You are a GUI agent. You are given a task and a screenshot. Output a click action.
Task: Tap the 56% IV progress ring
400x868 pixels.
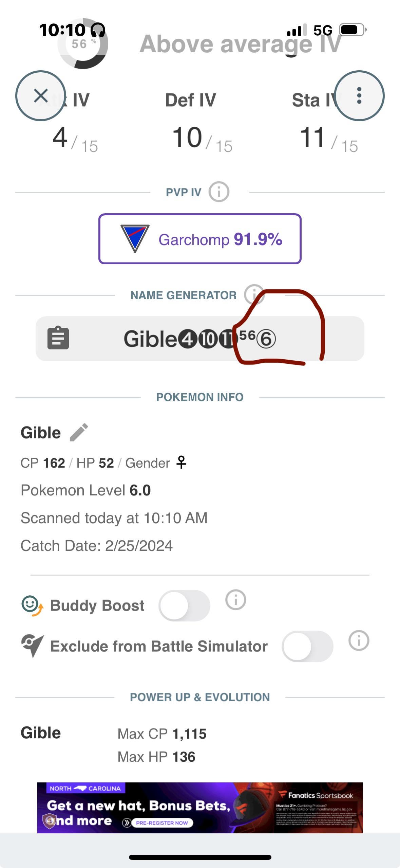(83, 44)
